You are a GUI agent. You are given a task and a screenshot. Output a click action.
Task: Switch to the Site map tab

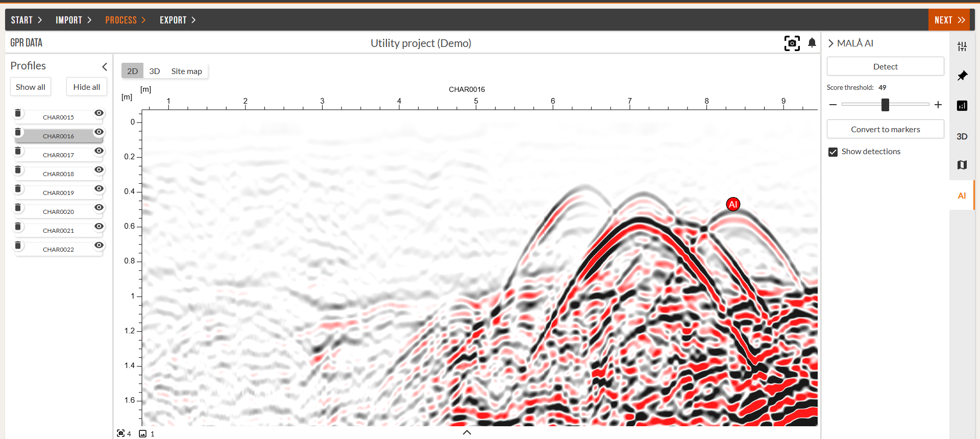click(186, 71)
